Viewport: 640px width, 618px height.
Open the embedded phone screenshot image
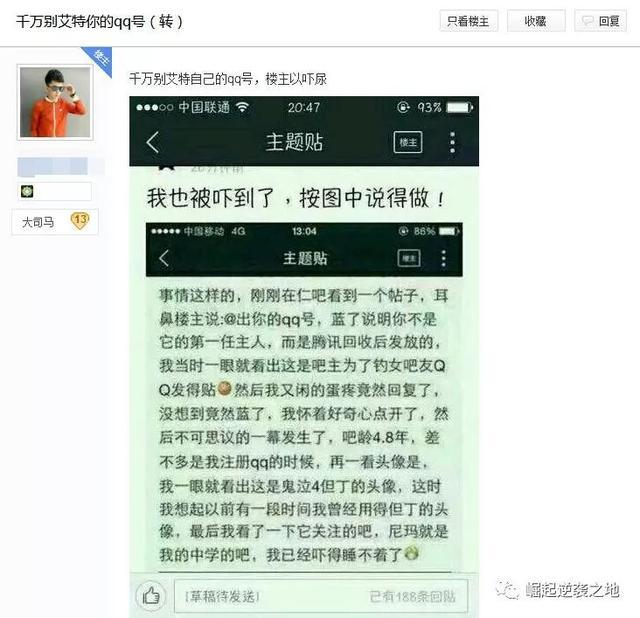(x=304, y=356)
